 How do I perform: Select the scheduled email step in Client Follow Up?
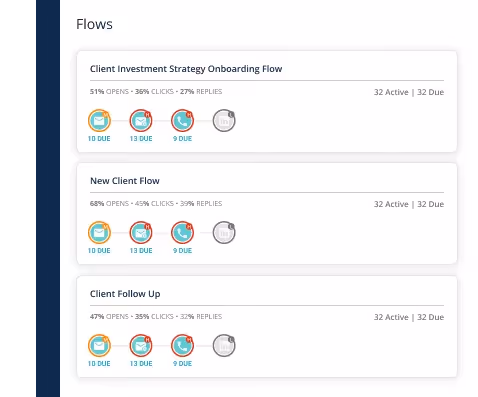141,345
